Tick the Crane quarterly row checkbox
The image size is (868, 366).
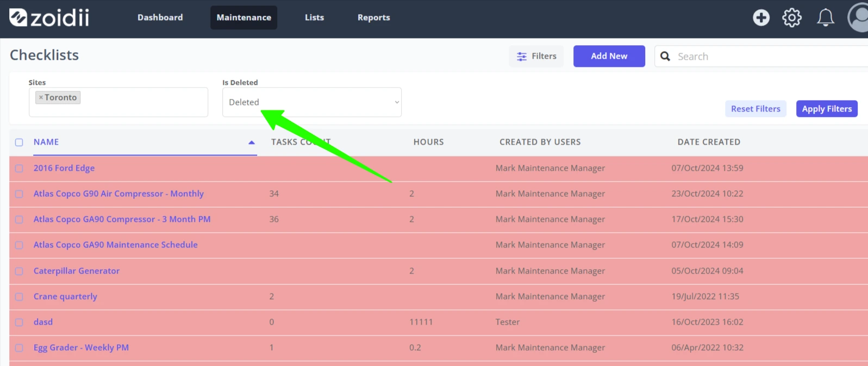(x=19, y=297)
